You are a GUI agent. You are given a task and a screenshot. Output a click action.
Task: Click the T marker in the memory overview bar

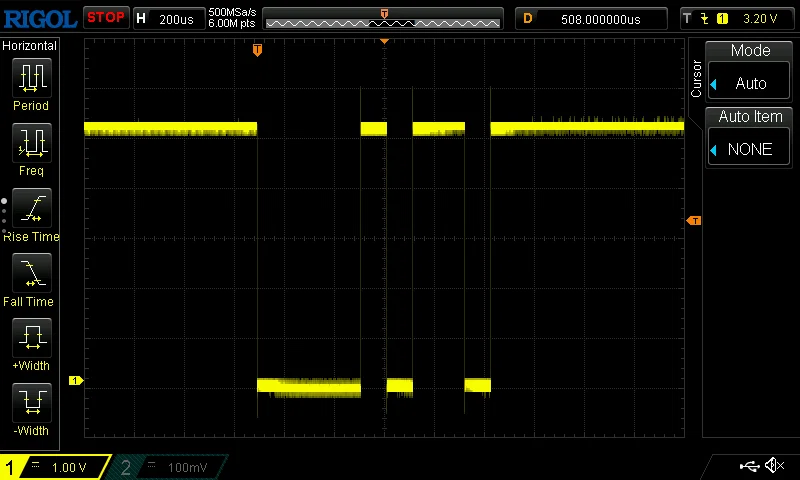384,13
